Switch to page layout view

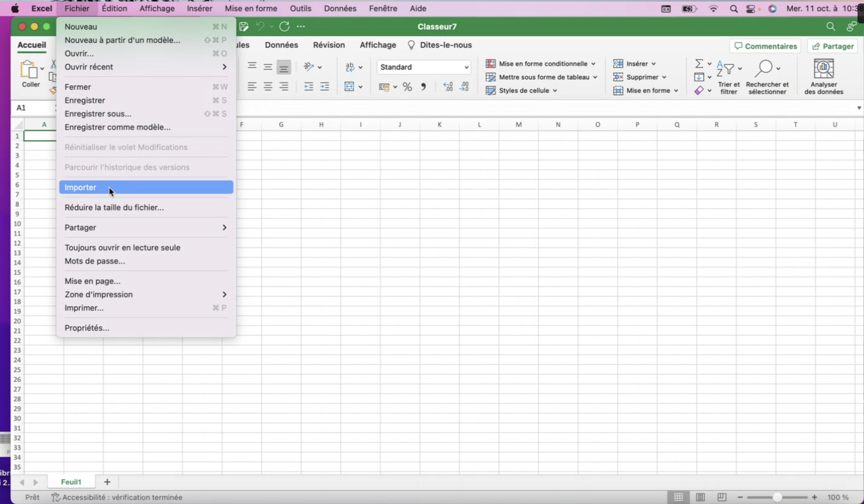[700, 497]
